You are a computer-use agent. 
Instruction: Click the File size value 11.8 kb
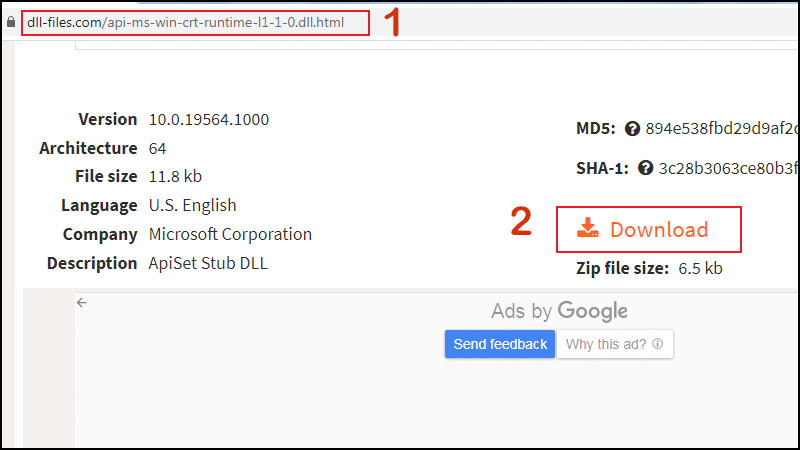click(x=175, y=177)
